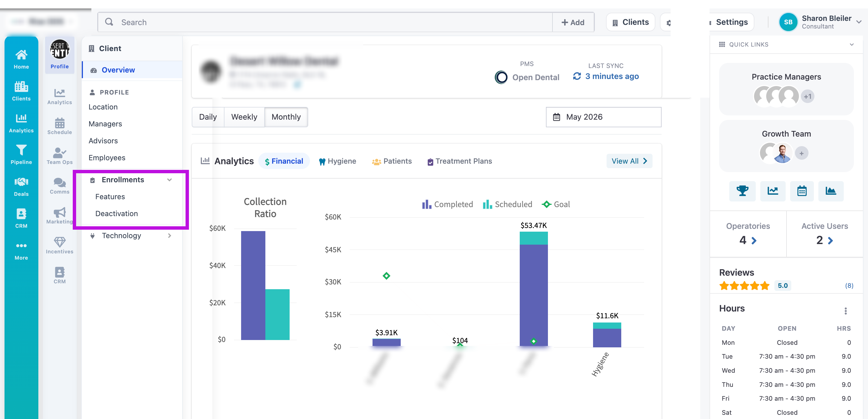Image resolution: width=868 pixels, height=419 pixels.
Task: Open the (8) reviews count link
Action: pyautogui.click(x=849, y=286)
